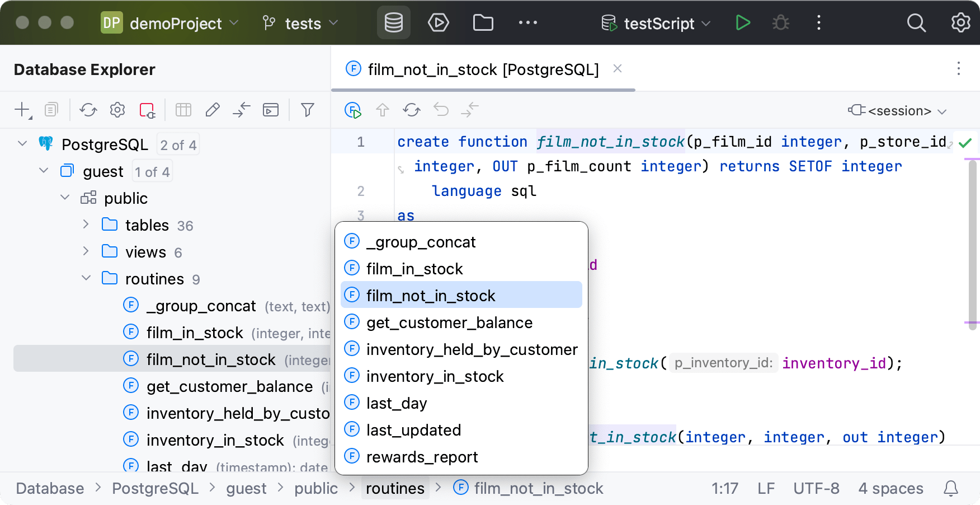Open the <session> selector dropdown

[897, 111]
